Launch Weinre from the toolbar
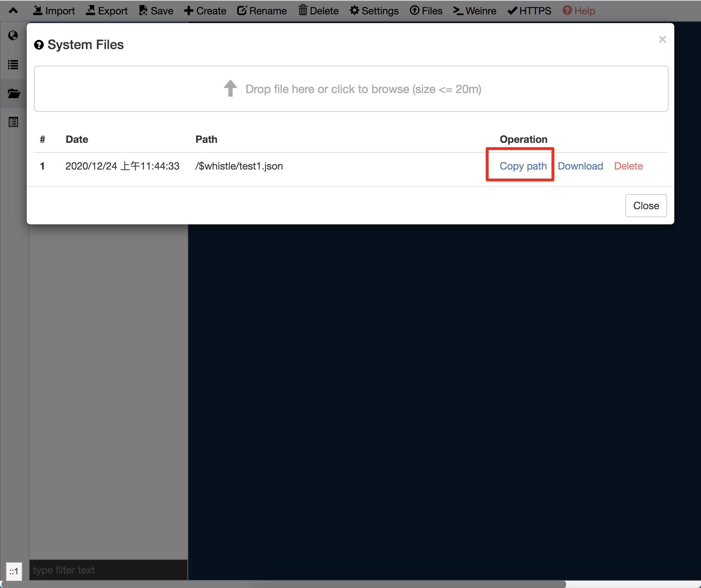 pos(475,11)
